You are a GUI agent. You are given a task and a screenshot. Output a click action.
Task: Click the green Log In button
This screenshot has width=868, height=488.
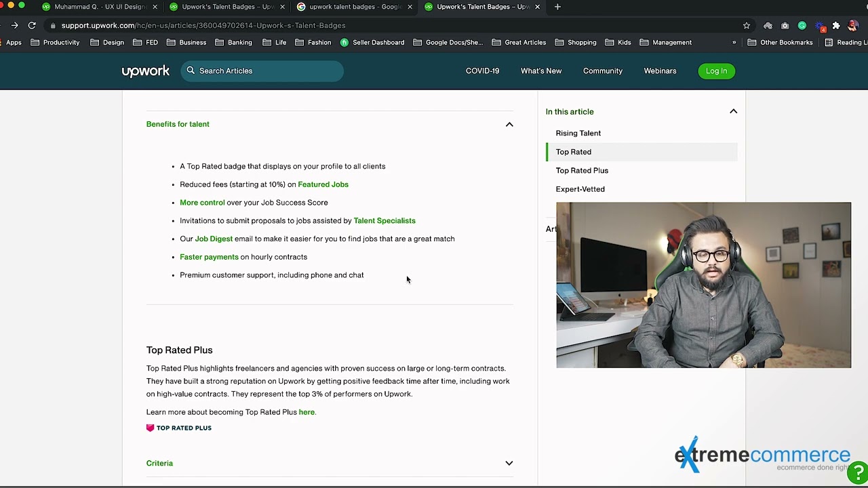point(716,70)
